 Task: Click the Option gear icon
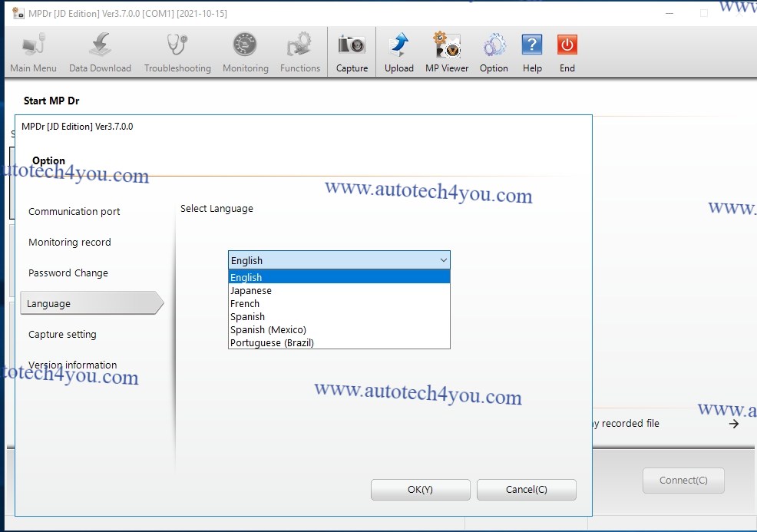click(494, 45)
